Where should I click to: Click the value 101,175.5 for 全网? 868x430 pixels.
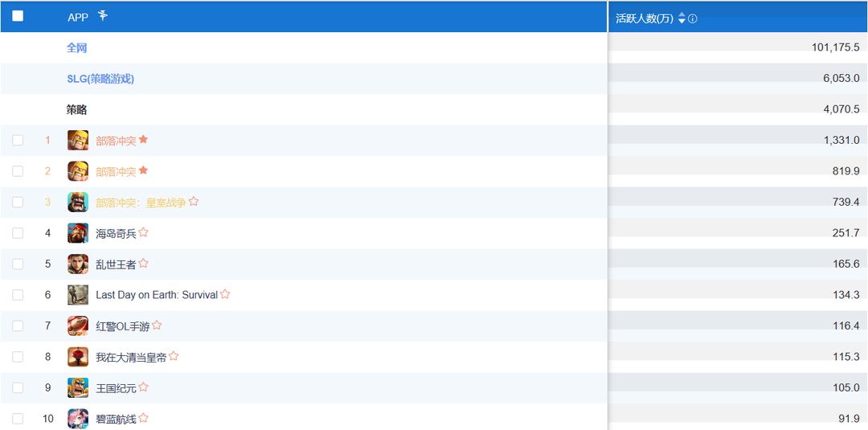point(835,47)
